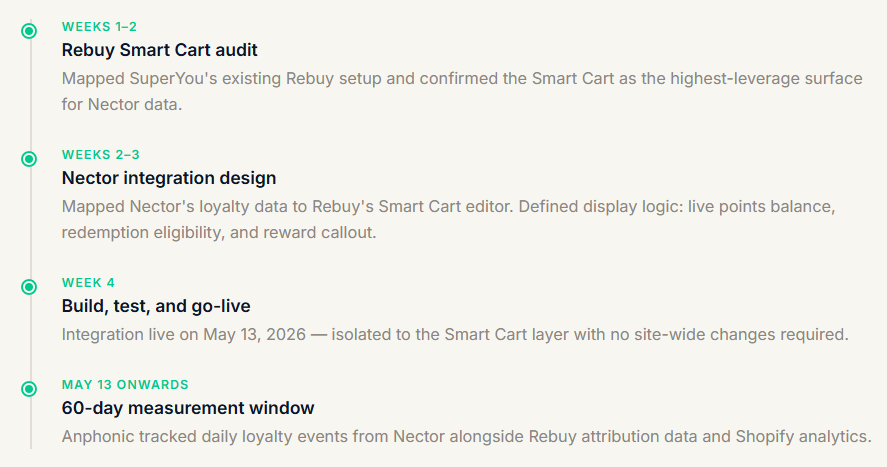The width and height of the screenshot is (887, 467).
Task: Select the WEEKS 1–2 label
Action: coord(100,27)
